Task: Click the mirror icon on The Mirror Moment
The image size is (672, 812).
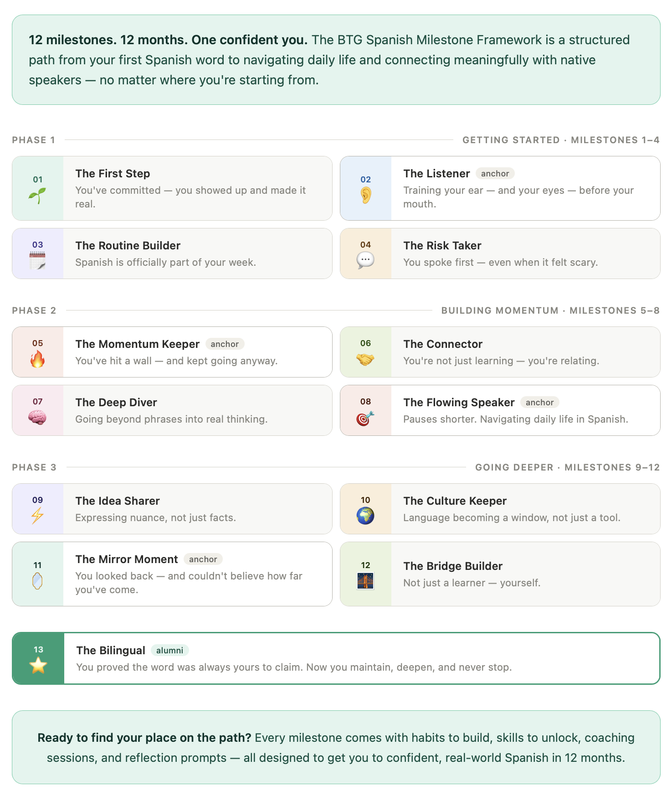Action: [x=37, y=581]
